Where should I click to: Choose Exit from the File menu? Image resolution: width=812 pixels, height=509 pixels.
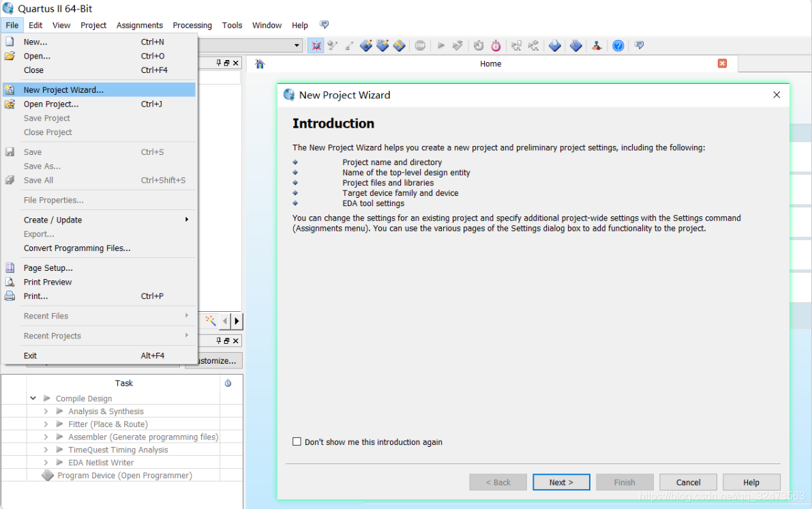point(100,355)
